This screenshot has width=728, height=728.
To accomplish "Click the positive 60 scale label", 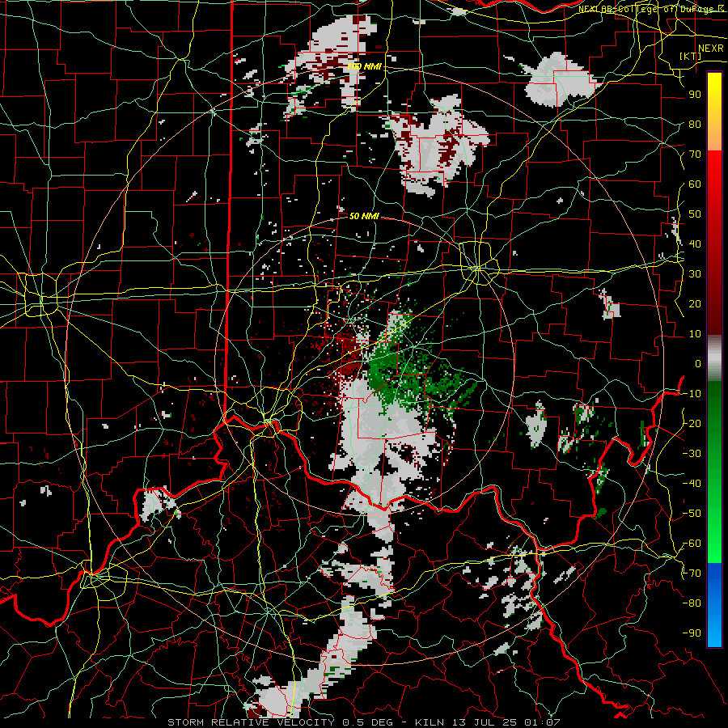I will point(695,184).
